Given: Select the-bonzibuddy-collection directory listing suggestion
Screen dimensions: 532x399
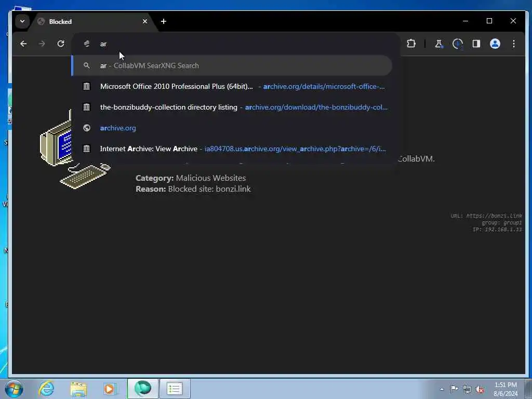Looking at the screenshot, I should 232,107.
